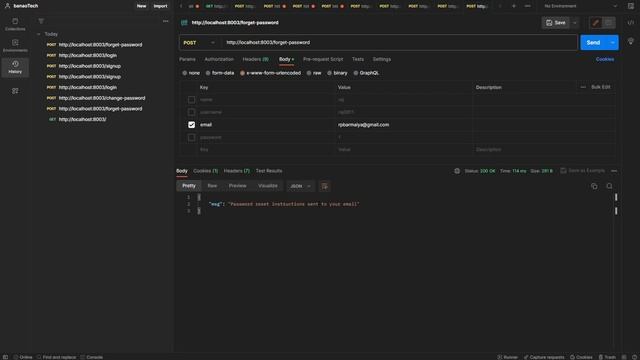Switch to the Params tab
Viewport: 640px width, 360px height.
coord(187,59)
